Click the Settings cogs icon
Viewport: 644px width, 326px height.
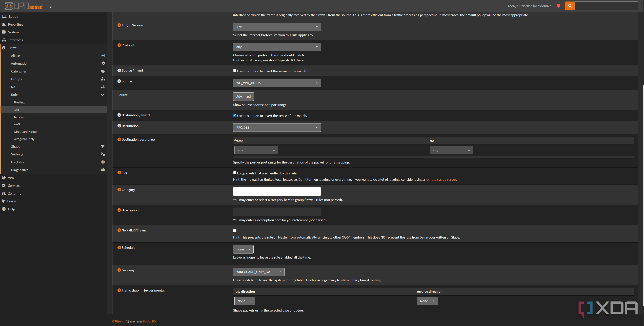point(103,154)
